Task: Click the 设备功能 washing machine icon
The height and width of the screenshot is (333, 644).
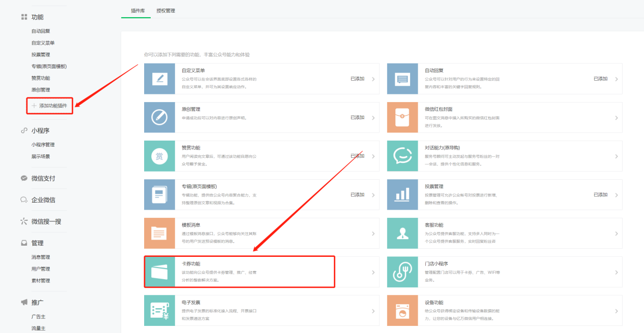Action: pyautogui.click(x=402, y=311)
